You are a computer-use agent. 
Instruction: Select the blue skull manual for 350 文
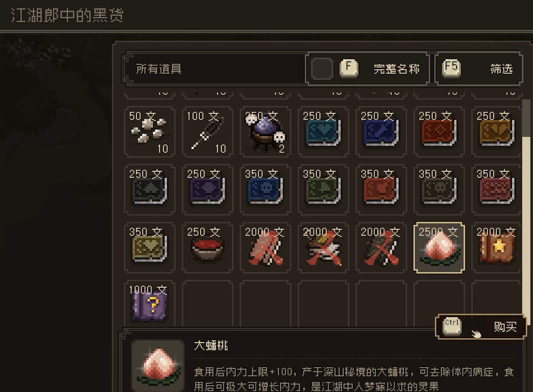[x=265, y=190]
